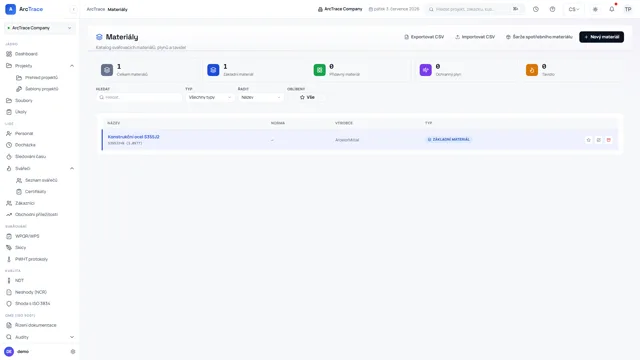Open Řízení dokumentace page
The width and height of the screenshot is (640, 360).
click(36, 325)
